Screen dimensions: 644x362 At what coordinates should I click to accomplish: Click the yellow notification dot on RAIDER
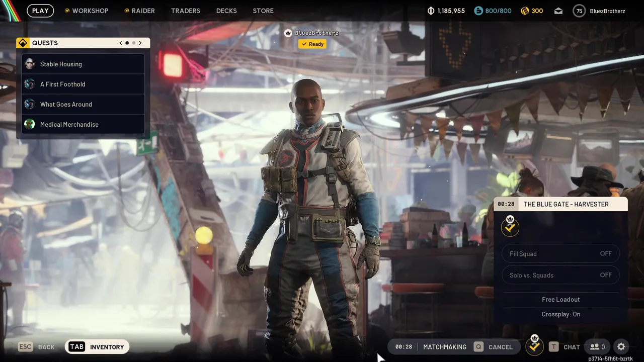(126, 11)
